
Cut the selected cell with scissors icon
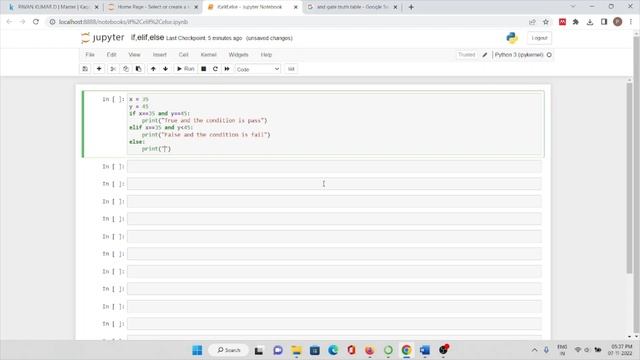pos(113,69)
